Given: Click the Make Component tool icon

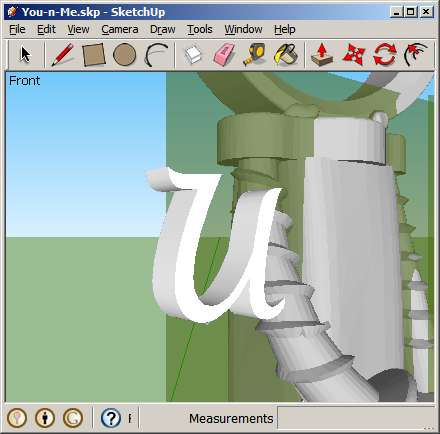Looking at the screenshot, I should point(193,55).
